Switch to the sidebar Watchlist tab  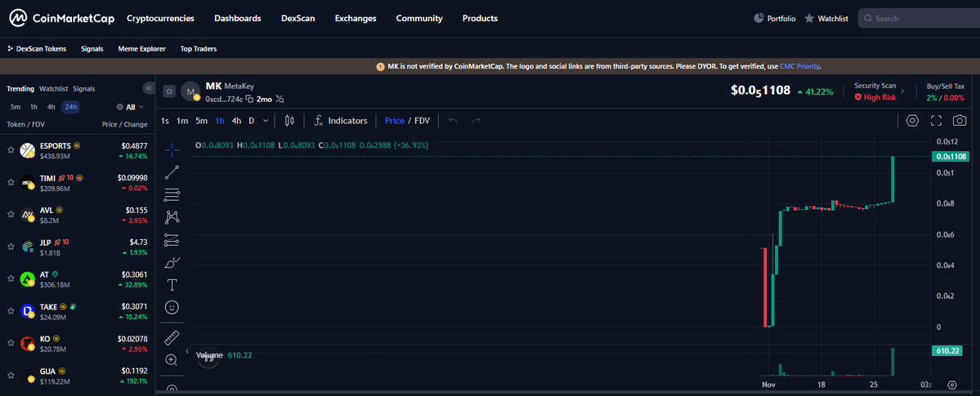[54, 89]
